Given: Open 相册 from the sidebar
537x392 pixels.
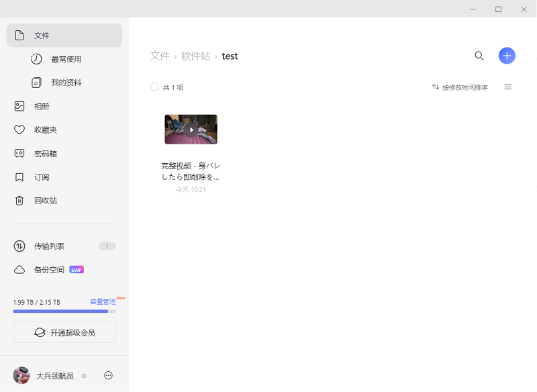Looking at the screenshot, I should pyautogui.click(x=40, y=106).
